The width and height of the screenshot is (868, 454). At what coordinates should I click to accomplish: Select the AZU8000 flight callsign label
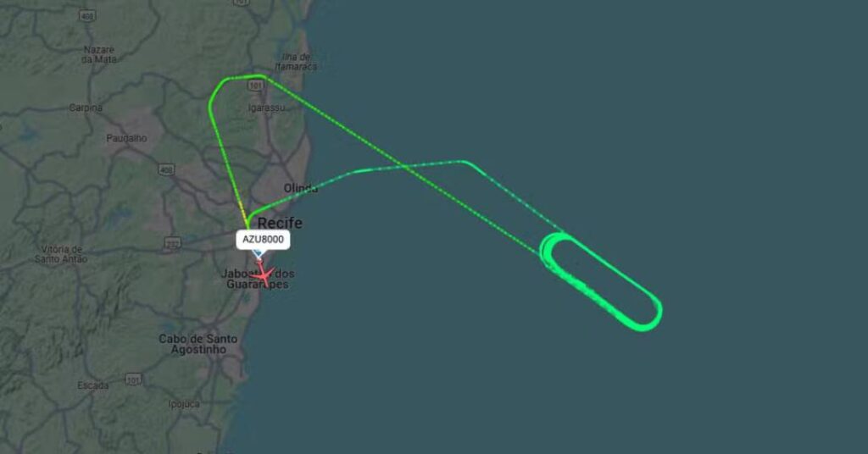click(x=263, y=240)
